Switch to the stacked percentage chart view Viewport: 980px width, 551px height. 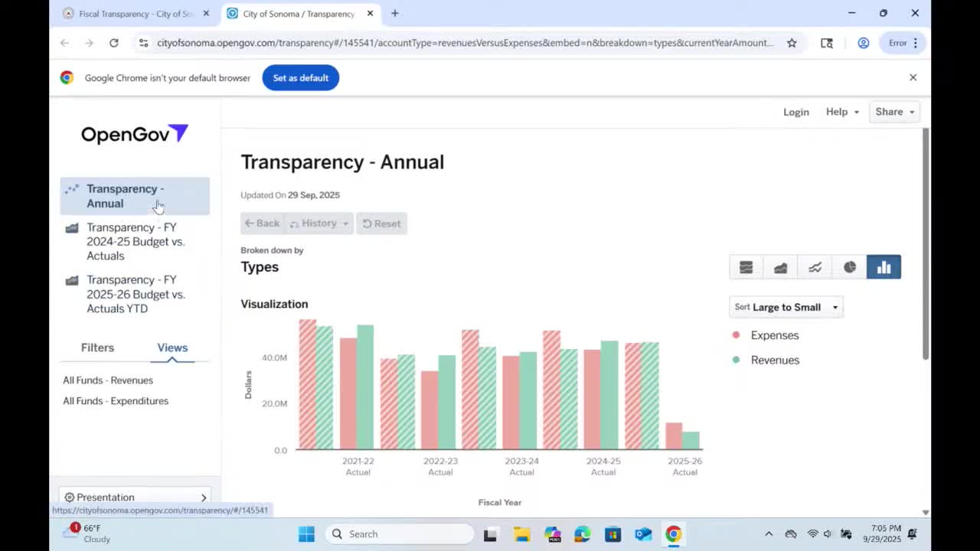pos(746,267)
